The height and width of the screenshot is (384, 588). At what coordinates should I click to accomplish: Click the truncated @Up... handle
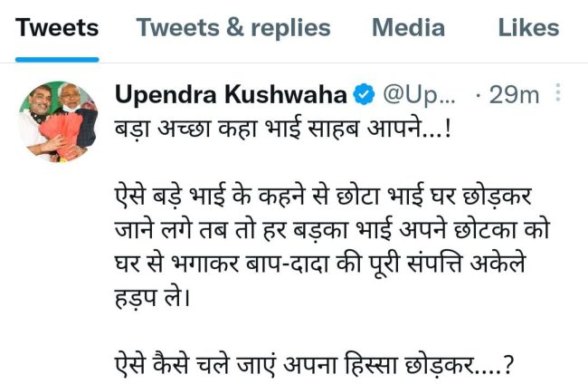pos(419,95)
